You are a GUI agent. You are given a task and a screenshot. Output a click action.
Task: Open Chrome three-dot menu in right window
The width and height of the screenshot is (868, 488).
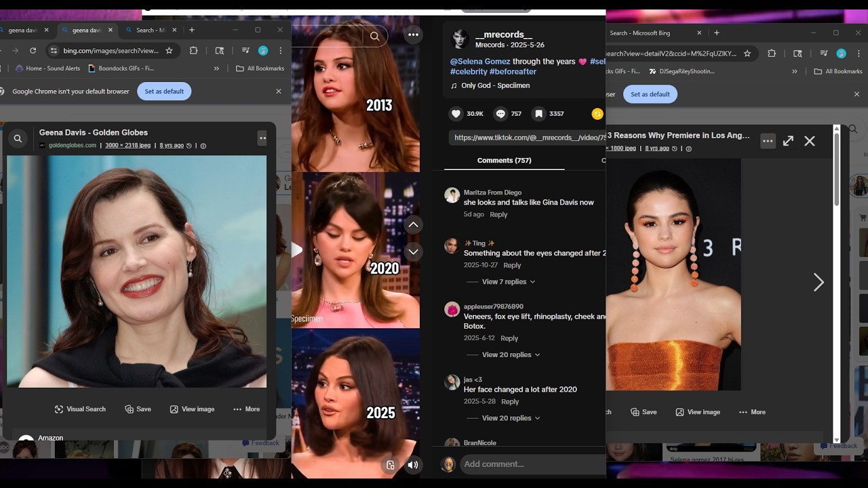(x=858, y=53)
